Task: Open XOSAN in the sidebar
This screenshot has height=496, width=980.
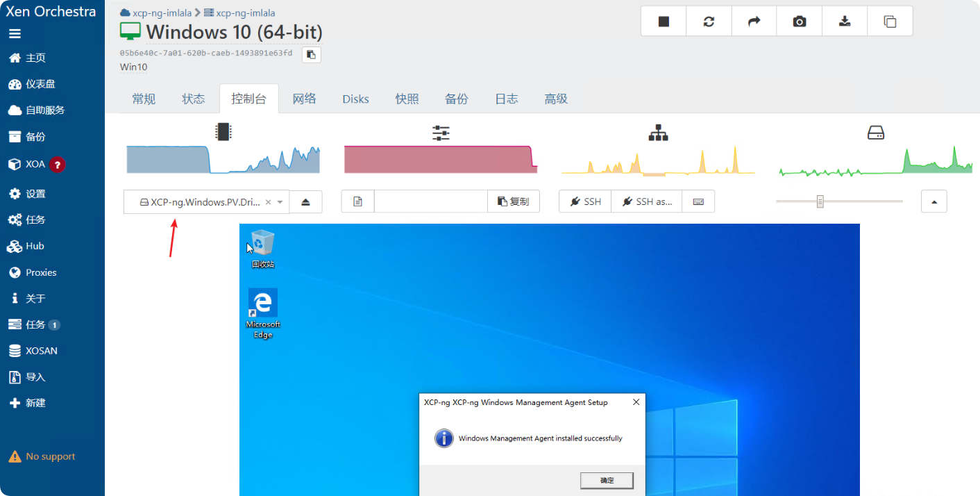Action: 33,351
